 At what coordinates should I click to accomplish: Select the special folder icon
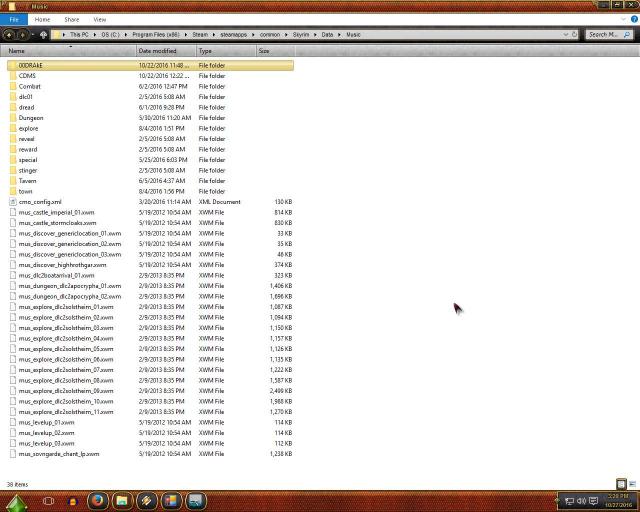pos(12,160)
